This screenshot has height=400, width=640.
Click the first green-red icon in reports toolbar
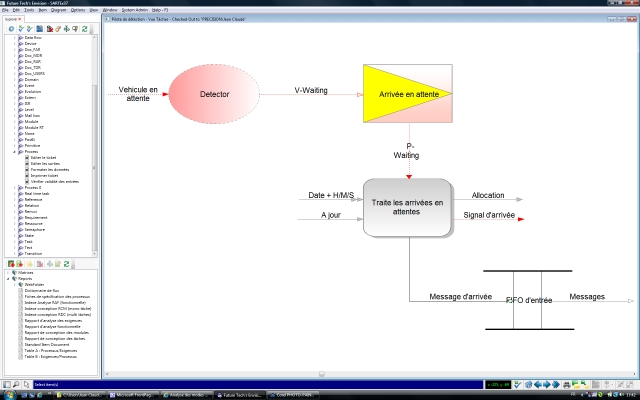point(11,264)
